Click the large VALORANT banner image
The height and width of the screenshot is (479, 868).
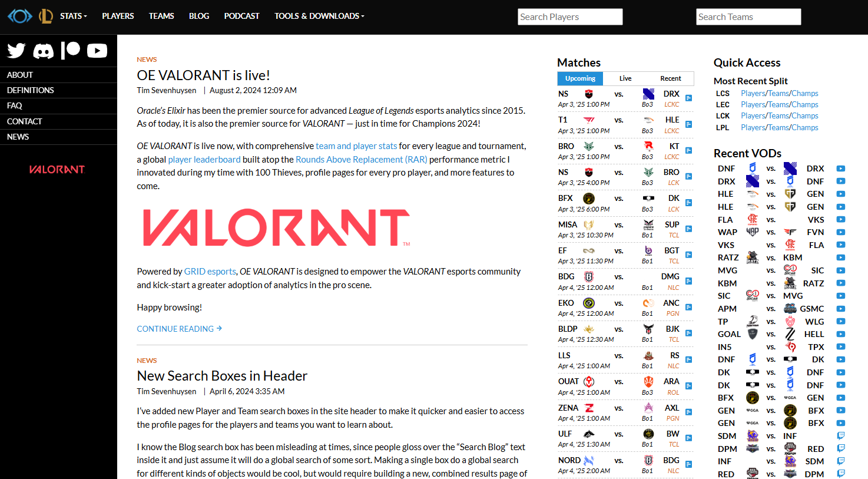pyautogui.click(x=276, y=227)
